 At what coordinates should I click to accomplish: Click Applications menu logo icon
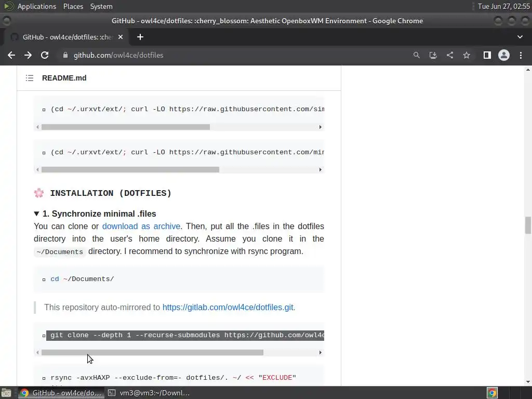[9, 6]
